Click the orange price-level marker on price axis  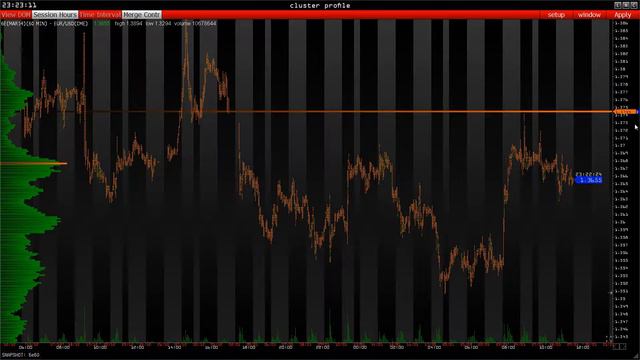click(625, 111)
